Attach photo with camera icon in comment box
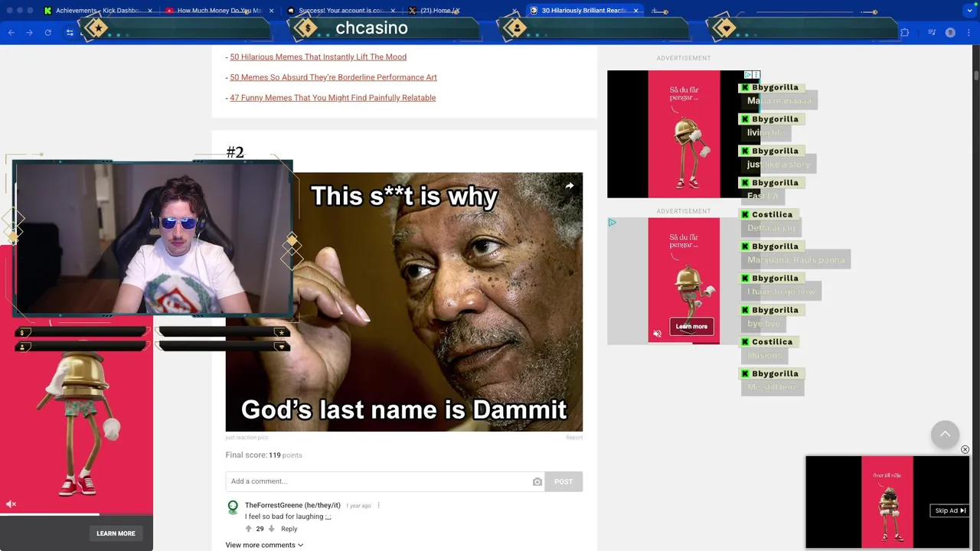The height and width of the screenshot is (551, 980). coord(537,481)
